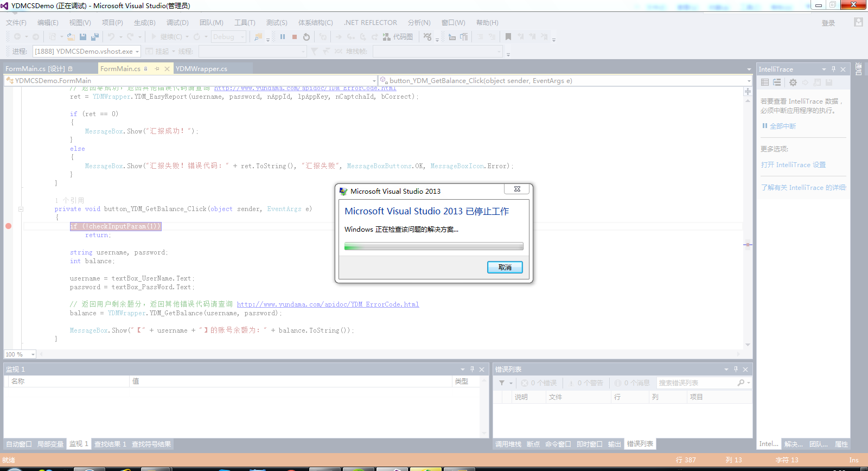Open the 文件(F) menu
The width and height of the screenshot is (868, 471).
tap(16, 23)
